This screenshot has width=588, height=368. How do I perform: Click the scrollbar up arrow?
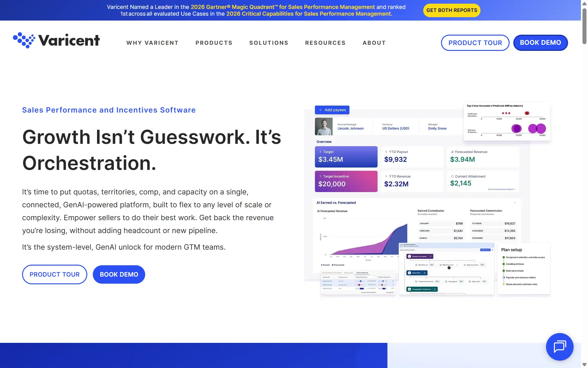[x=584, y=4]
